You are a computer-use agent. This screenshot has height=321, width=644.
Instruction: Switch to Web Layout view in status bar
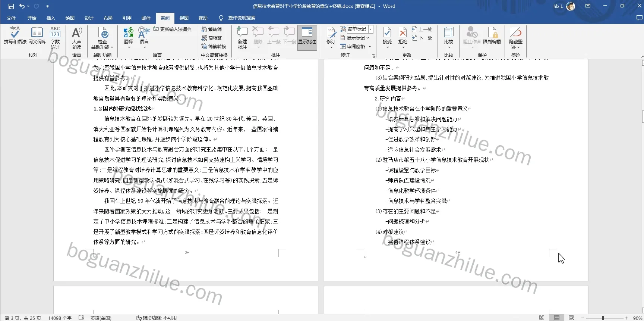(571, 318)
